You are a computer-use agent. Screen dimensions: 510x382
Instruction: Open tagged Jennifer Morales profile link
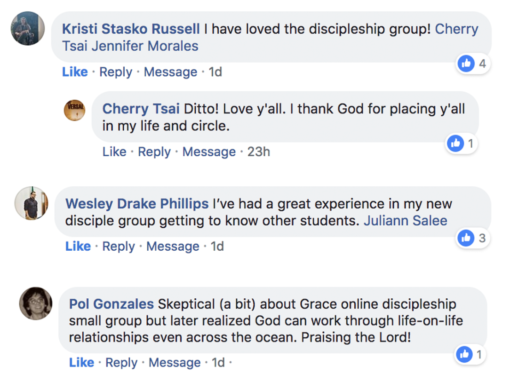coord(145,46)
